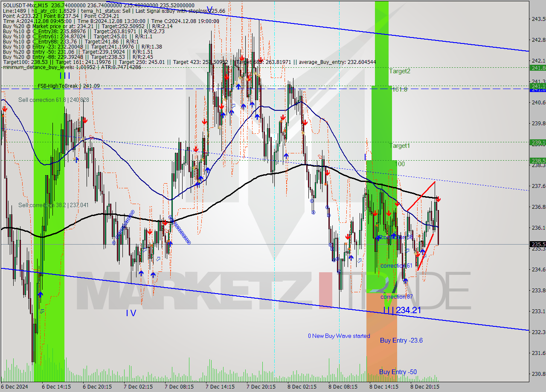Select the blue IV wave label
Image resolution: width=546 pixels, height=392 pixels.
point(131,313)
